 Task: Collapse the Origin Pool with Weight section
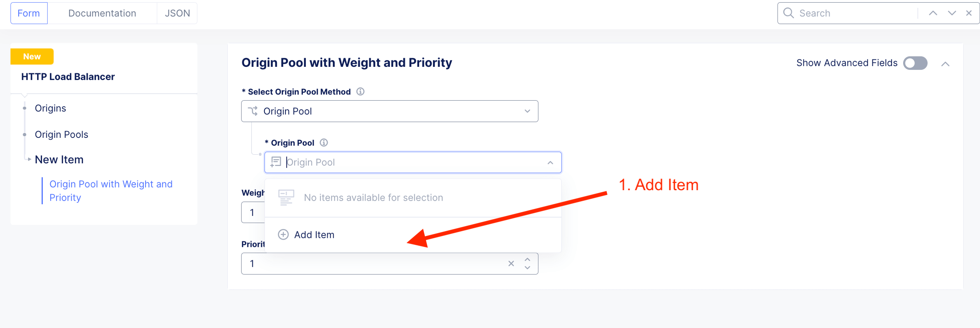(945, 64)
